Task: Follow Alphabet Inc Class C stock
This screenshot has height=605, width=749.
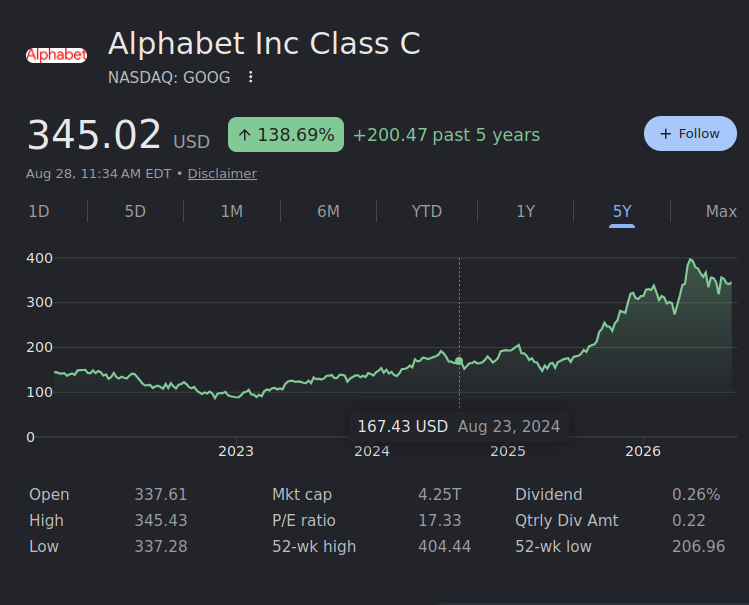Action: [690, 134]
